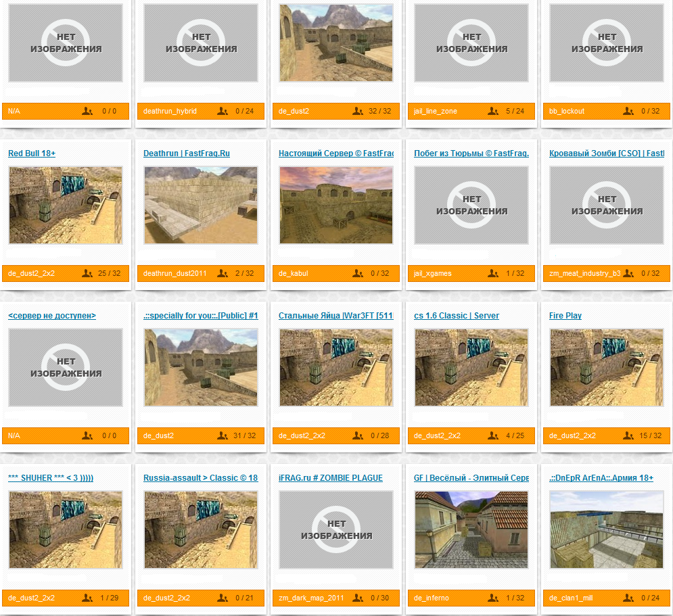Click players icon on deathrun_hybrid bar
The image size is (673, 616).
[223, 112]
